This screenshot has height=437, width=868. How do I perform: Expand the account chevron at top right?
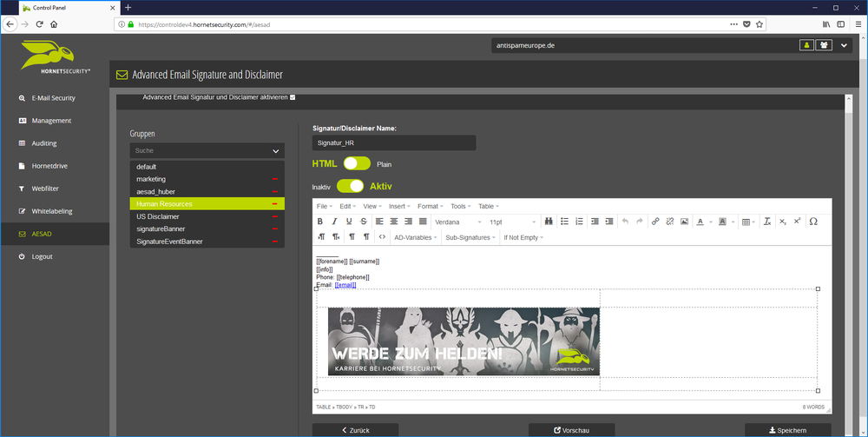point(845,45)
